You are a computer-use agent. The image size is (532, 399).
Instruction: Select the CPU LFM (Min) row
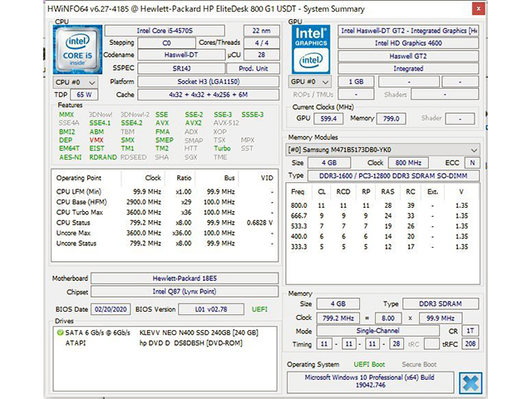point(165,192)
